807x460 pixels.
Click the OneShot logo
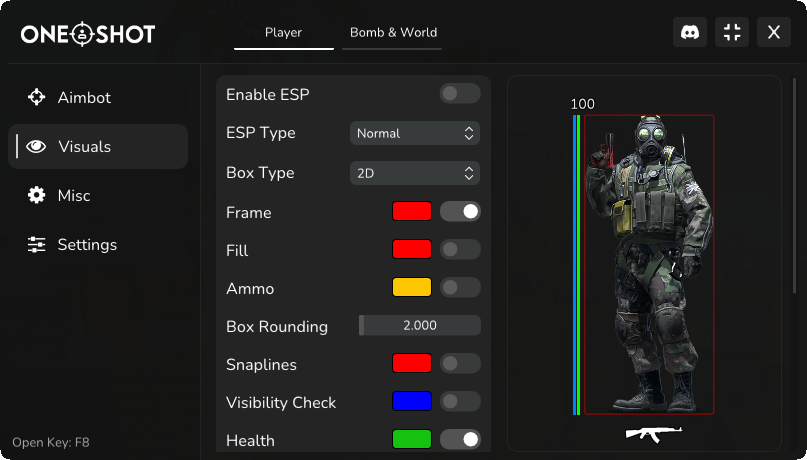tap(88, 34)
